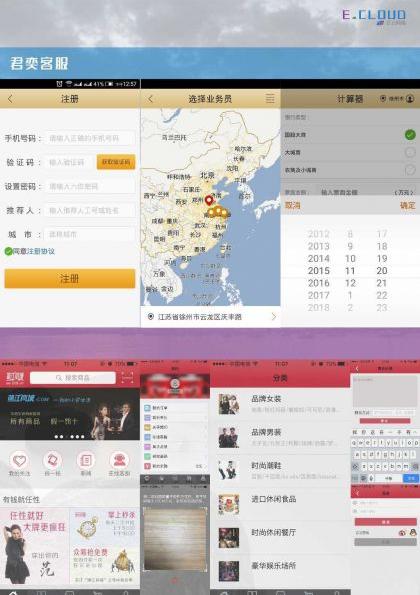Pick day 21 in the date picker
420x595 pixels.
click(x=382, y=283)
